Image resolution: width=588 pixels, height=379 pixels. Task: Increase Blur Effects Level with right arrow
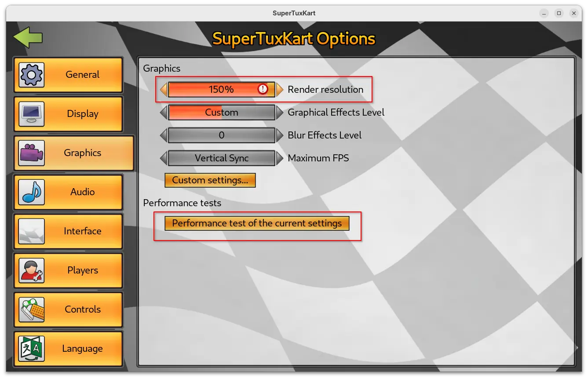280,135
